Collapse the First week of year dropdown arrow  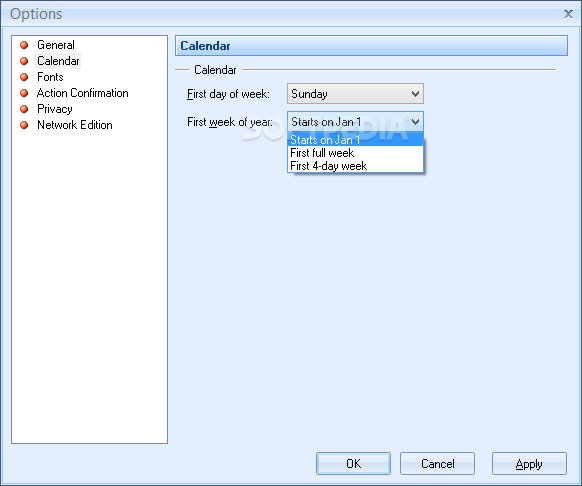[x=415, y=121]
